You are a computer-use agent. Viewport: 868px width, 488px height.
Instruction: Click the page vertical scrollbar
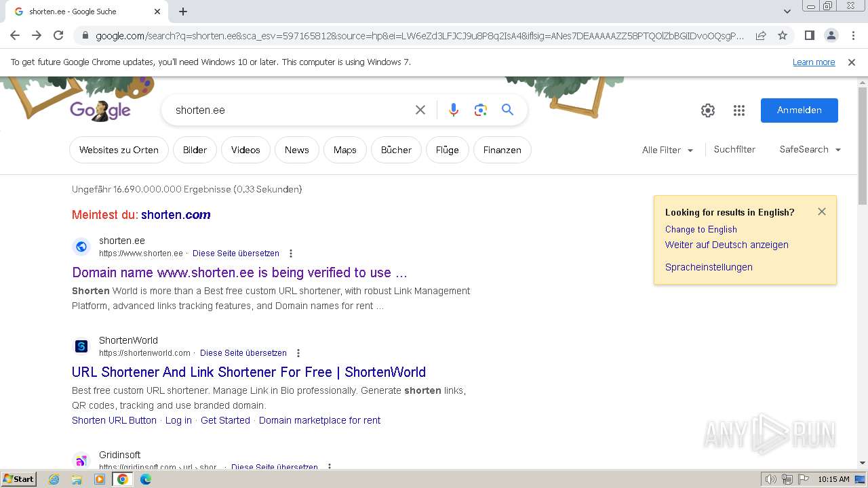(x=863, y=145)
